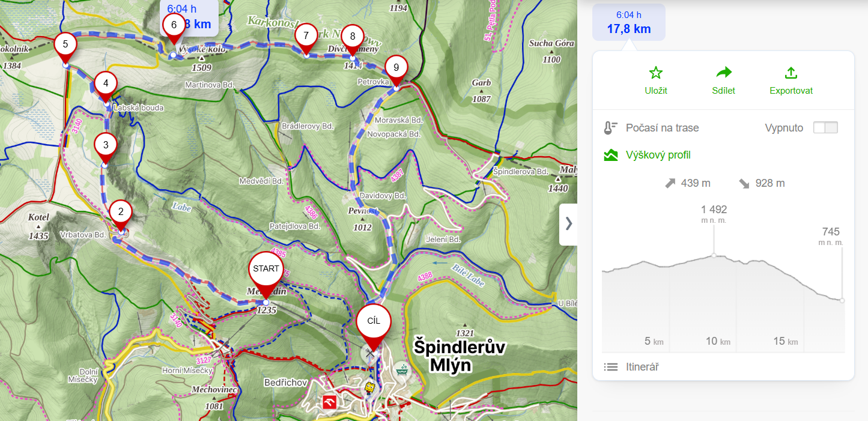Select waypoint marker 8 near Dívčí kameny
Image resolution: width=868 pixels, height=421 pixels.
point(353,36)
